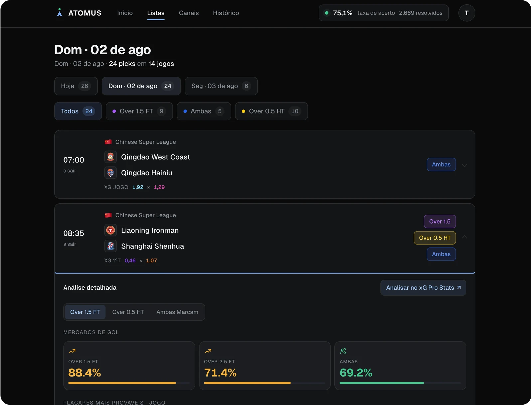Select Listas in top navigation
532x405 pixels.
click(x=156, y=13)
